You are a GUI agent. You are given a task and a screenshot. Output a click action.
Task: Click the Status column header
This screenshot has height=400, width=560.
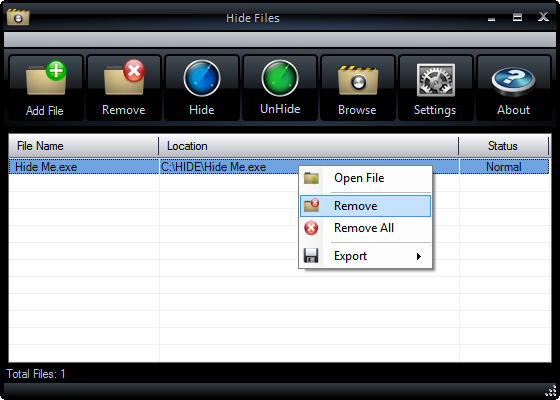pyautogui.click(x=504, y=146)
